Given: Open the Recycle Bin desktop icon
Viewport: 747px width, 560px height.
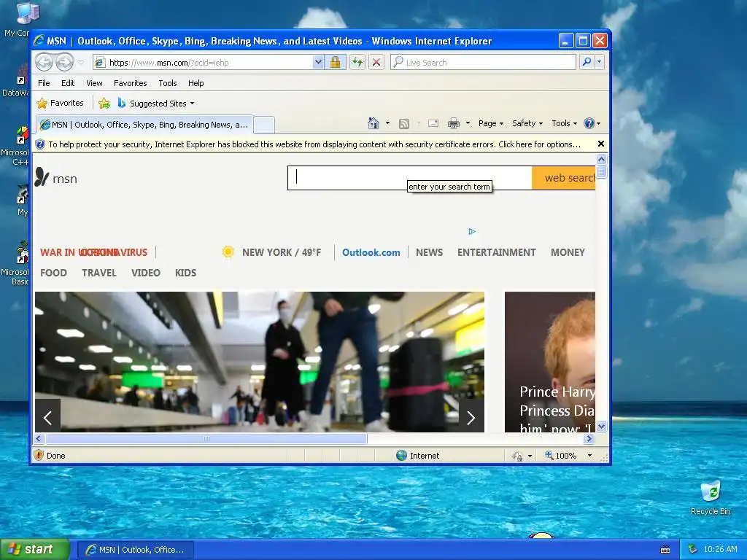Looking at the screenshot, I should [711, 498].
